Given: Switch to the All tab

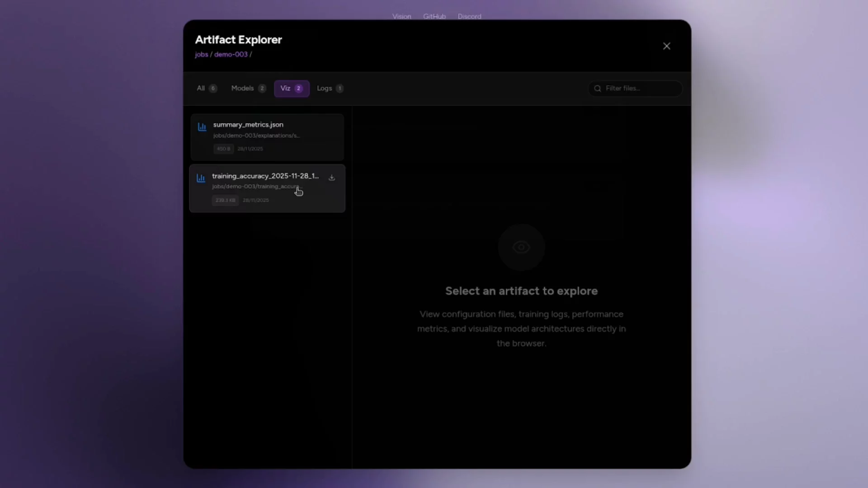Looking at the screenshot, I should click(207, 88).
